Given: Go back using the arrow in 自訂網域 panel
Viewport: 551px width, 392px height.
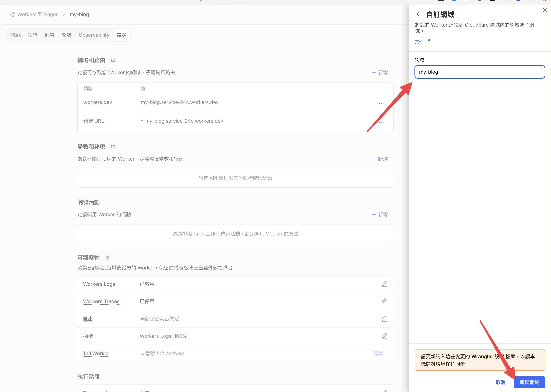Looking at the screenshot, I should pyautogui.click(x=419, y=14).
